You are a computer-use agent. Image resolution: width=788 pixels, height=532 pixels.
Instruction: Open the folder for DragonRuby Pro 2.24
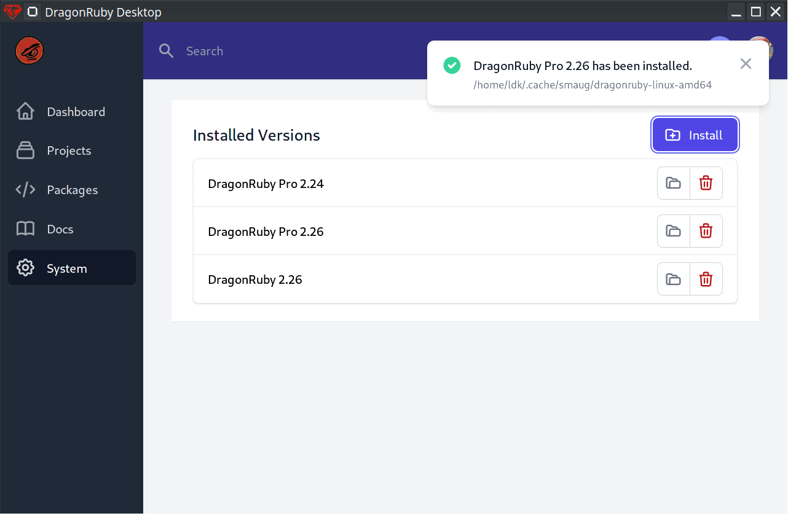click(x=673, y=182)
